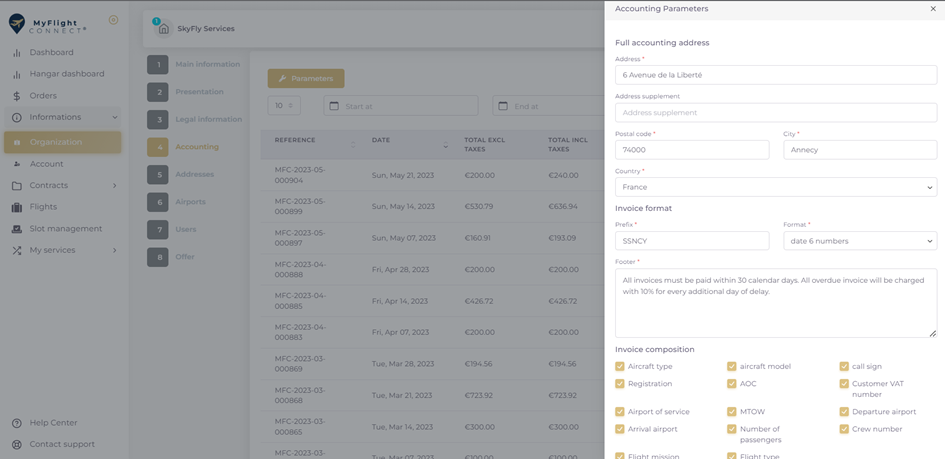Close the Accounting Parameters panel

[932, 9]
